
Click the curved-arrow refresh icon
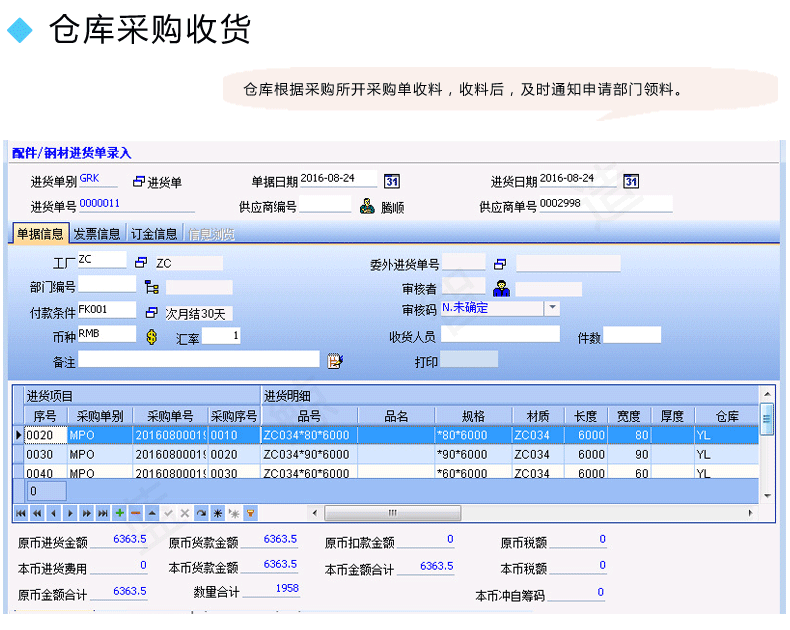pos(201,514)
